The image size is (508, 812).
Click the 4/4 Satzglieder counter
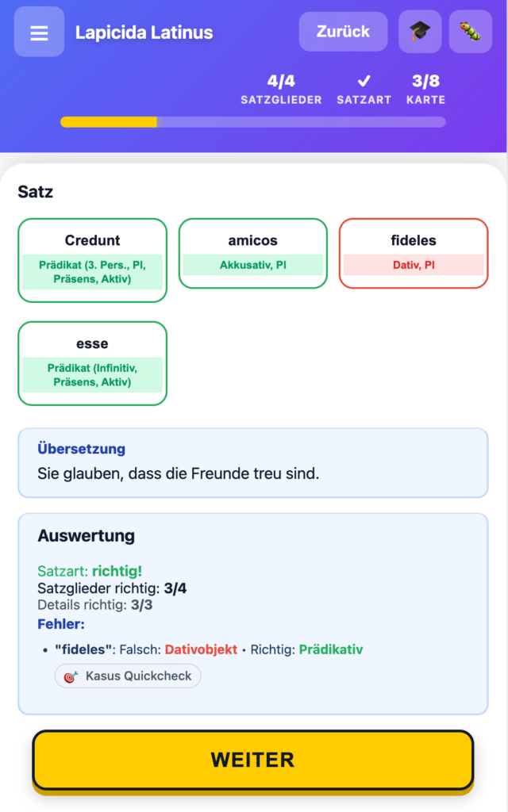click(281, 86)
